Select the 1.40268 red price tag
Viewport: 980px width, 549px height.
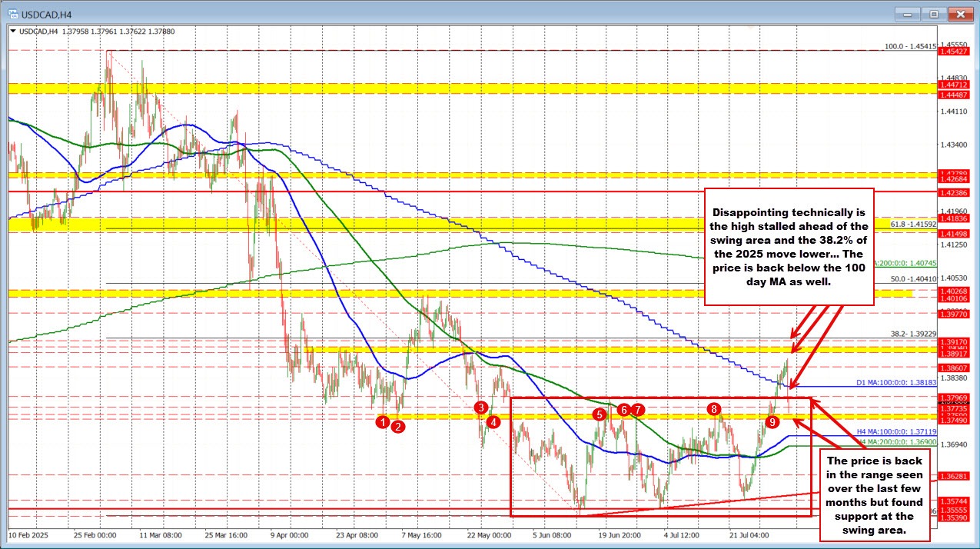click(x=955, y=291)
